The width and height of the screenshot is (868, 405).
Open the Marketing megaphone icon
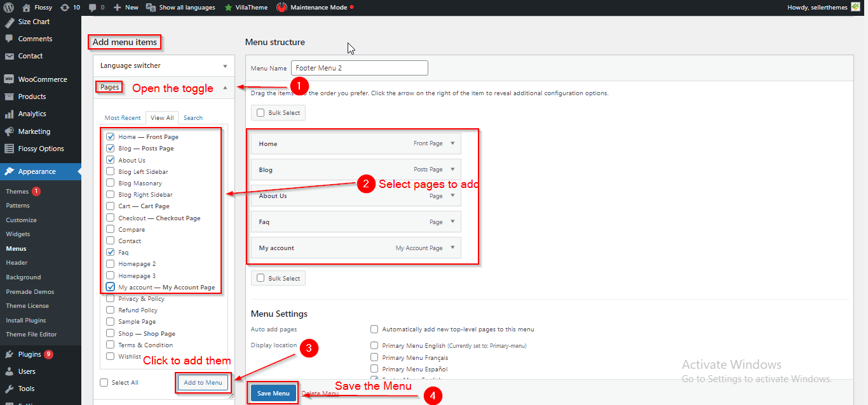coord(9,131)
